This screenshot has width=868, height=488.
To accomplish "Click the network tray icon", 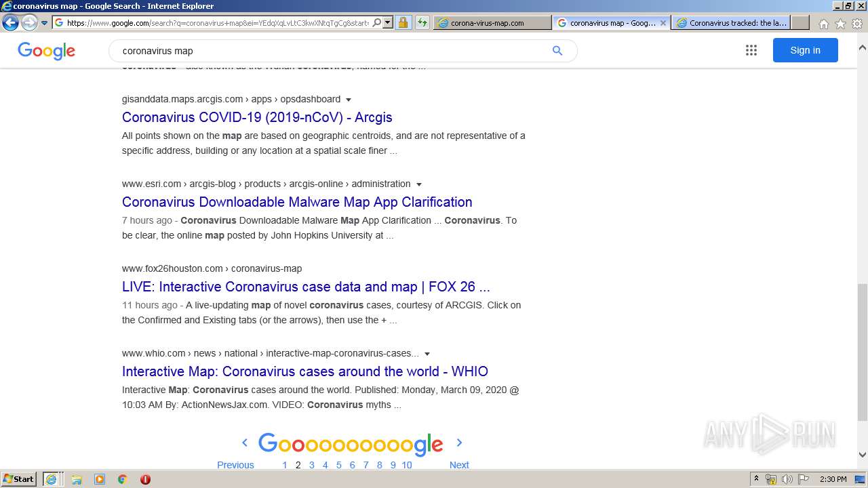I will coord(771,479).
